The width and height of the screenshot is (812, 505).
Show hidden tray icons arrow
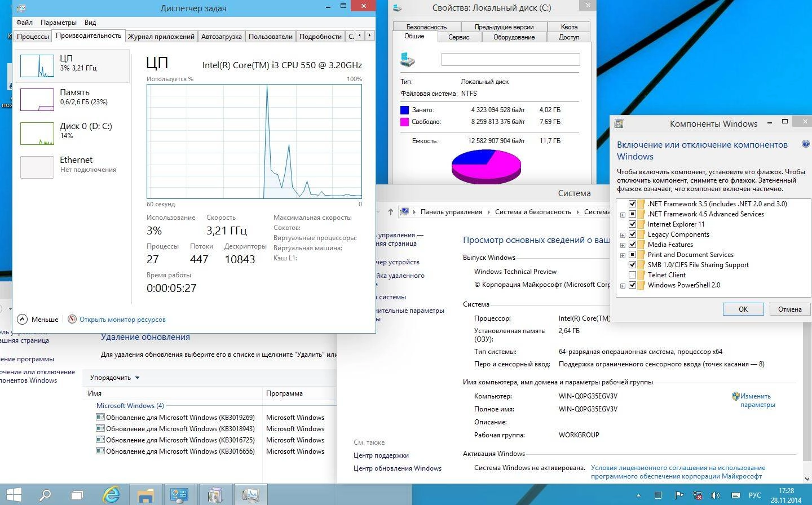point(638,496)
